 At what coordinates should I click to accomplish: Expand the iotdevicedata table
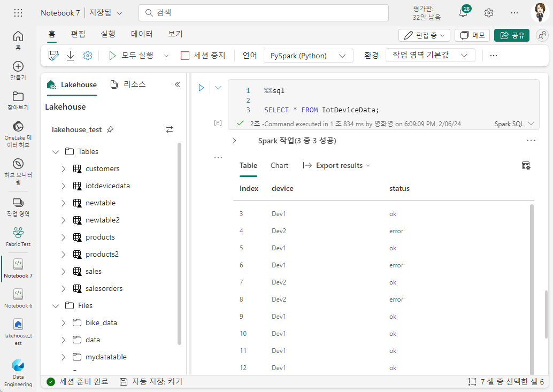(64, 186)
